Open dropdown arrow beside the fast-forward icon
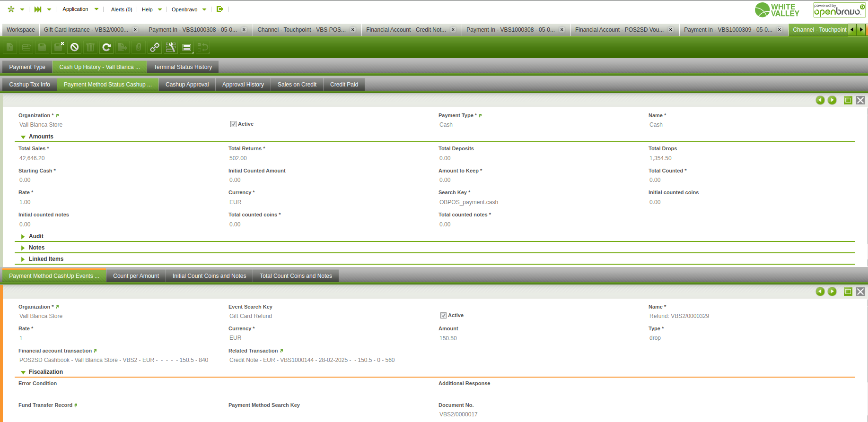 [49, 9]
